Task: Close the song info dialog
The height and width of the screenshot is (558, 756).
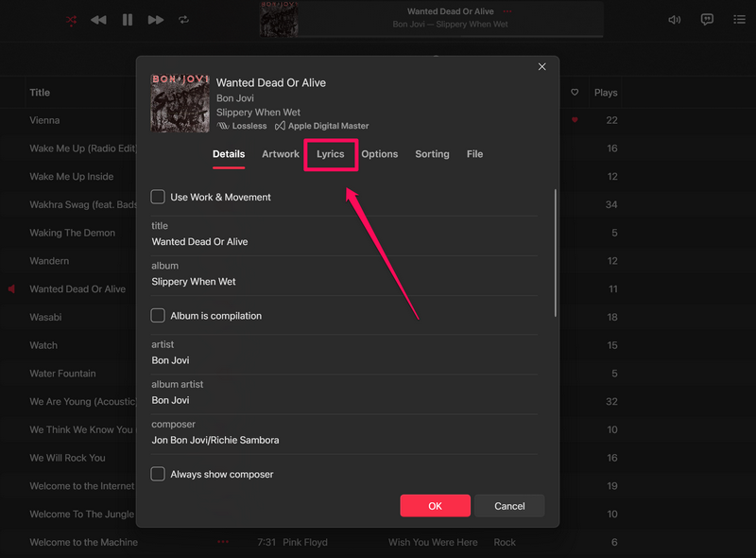Action: click(x=541, y=66)
